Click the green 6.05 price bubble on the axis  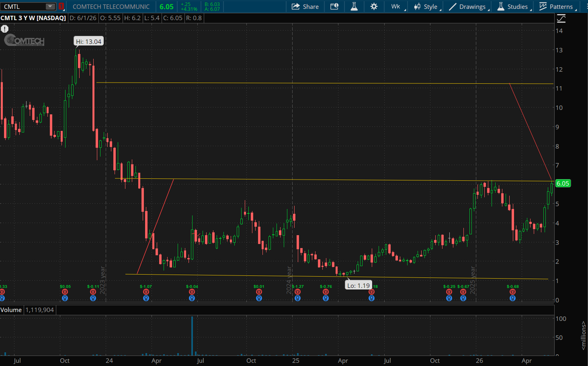pos(563,183)
